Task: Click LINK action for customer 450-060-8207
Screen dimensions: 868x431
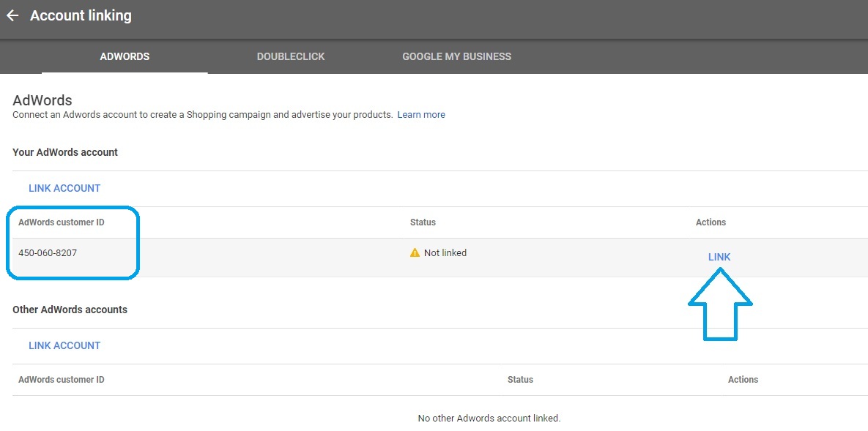Action: tap(719, 257)
